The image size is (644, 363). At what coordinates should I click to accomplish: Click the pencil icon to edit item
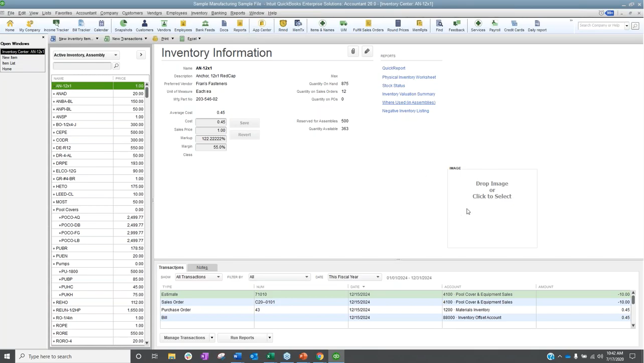pos(367,51)
